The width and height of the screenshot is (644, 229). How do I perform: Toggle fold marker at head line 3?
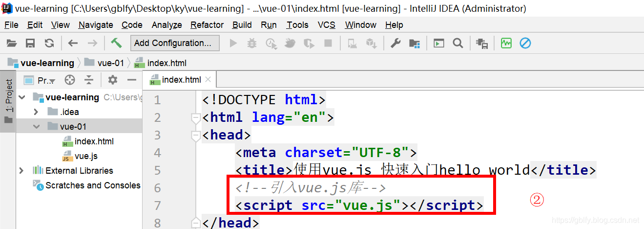pos(196,136)
